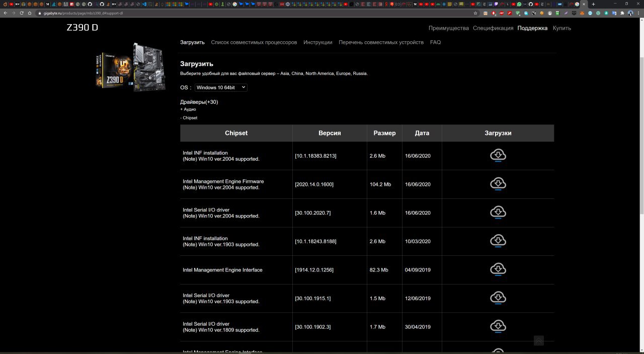Open the browser home page icon
Screen dimensions: 644x354
tap(30, 13)
